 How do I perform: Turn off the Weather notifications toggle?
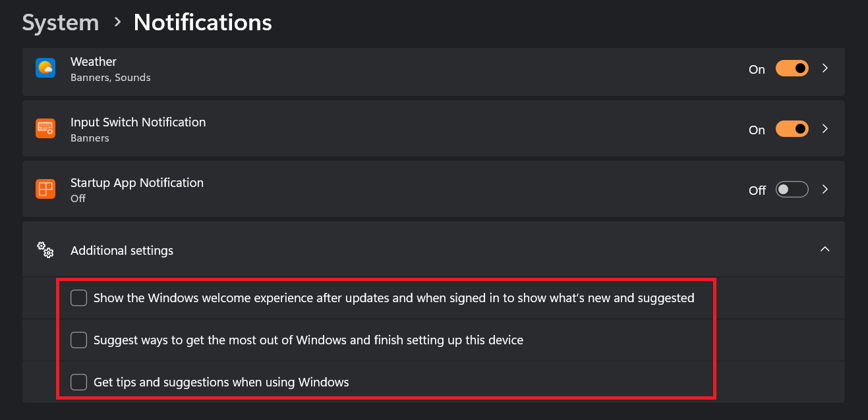792,68
